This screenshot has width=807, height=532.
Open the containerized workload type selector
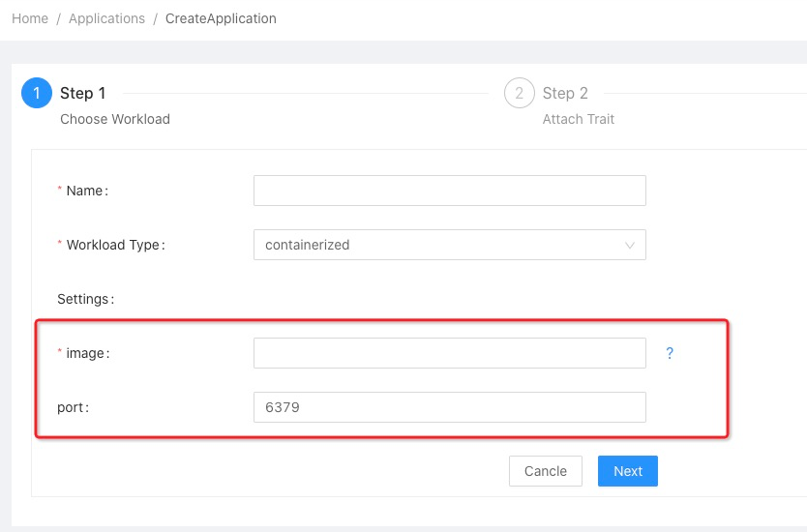[449, 245]
